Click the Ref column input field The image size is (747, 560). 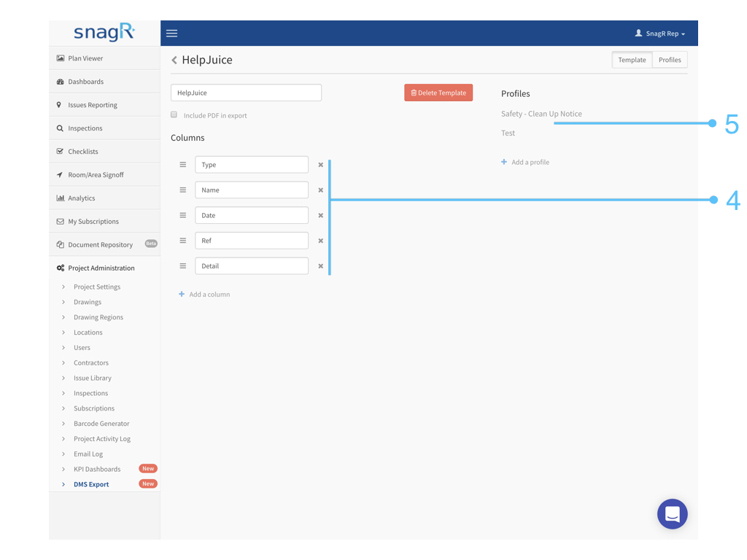point(252,241)
